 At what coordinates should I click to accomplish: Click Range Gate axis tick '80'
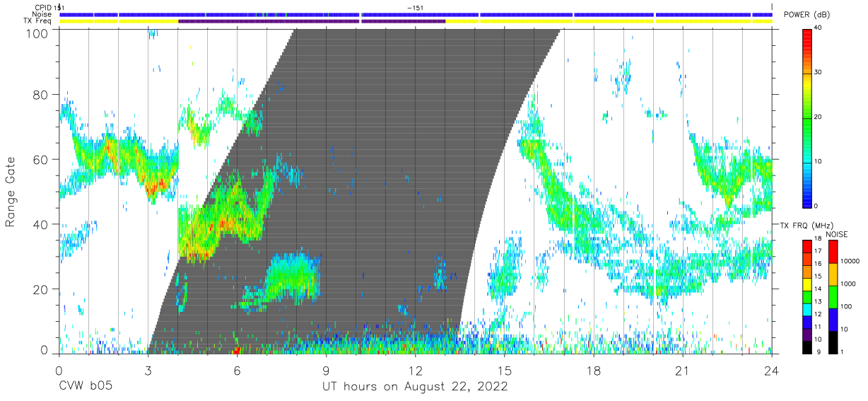click(x=41, y=95)
